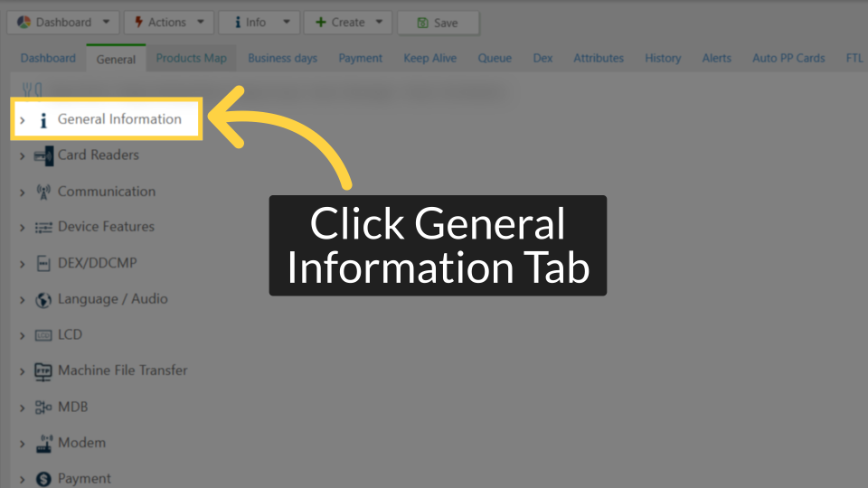Open the Create dropdown menu
This screenshot has width=868, height=488.
[x=347, y=23]
